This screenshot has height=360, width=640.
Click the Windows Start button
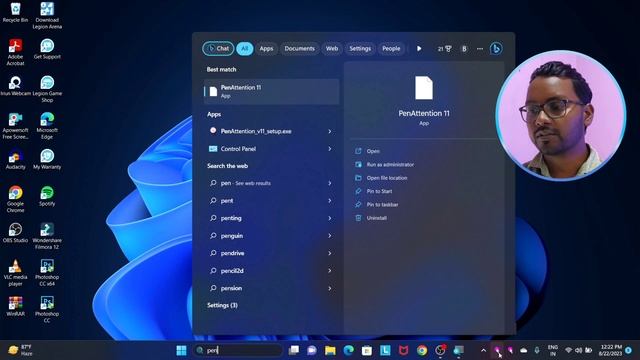tap(181, 350)
